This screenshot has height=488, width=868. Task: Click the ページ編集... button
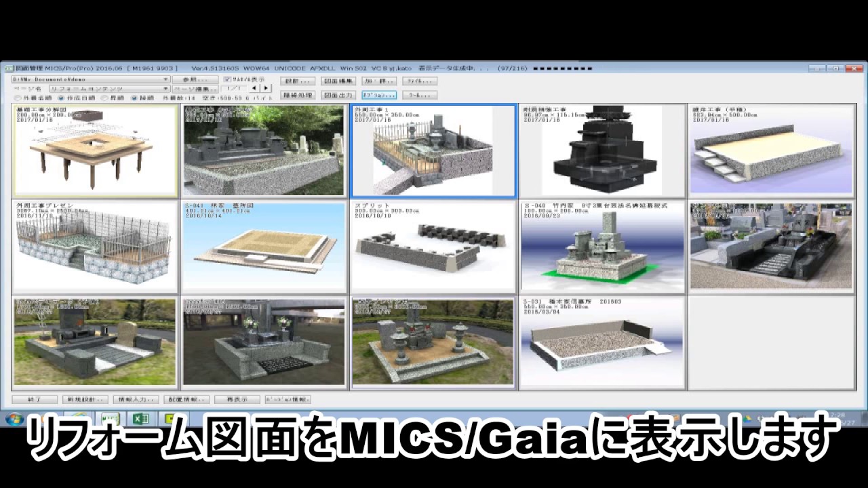coord(195,89)
